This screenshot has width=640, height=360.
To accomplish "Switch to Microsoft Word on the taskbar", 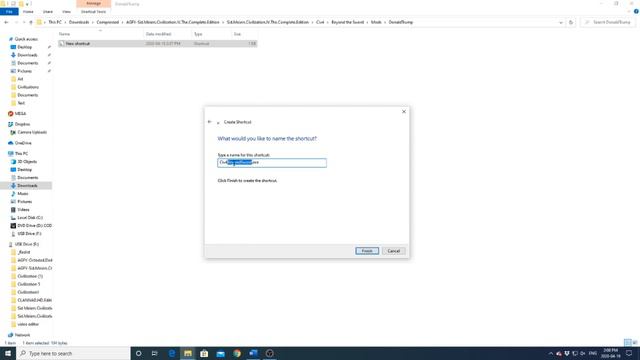I will pos(253,353).
